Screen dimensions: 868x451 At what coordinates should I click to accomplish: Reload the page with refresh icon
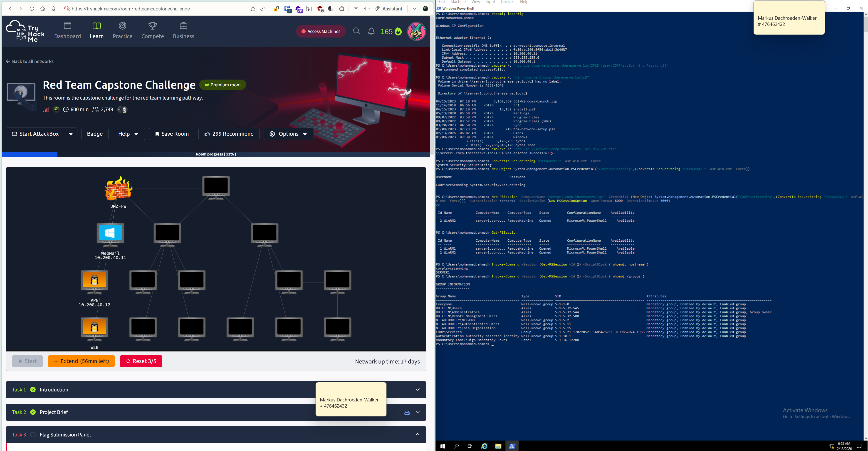(32, 9)
